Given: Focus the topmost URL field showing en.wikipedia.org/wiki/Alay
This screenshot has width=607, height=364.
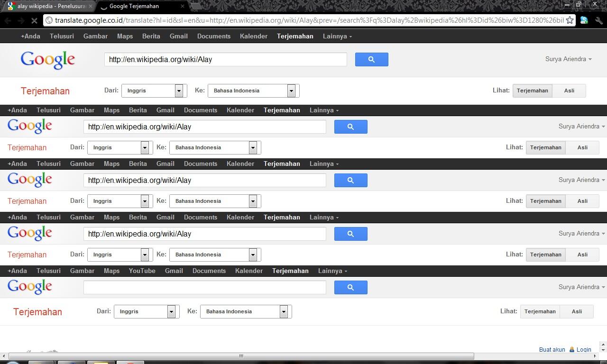Looking at the screenshot, I should point(226,59).
